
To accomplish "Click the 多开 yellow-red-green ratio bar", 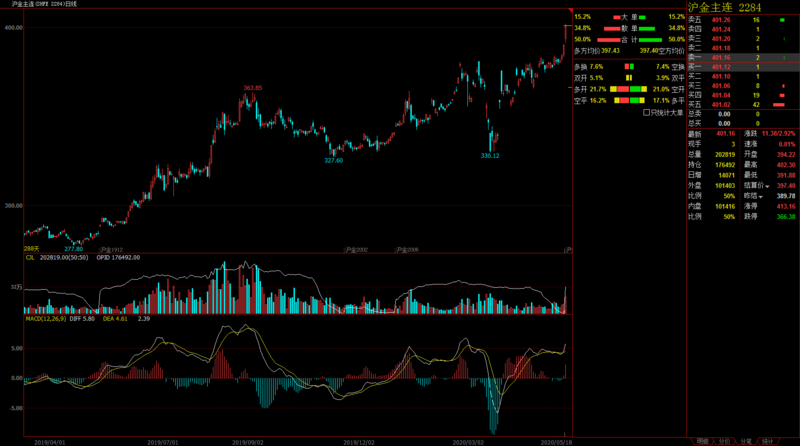I will click(629, 89).
